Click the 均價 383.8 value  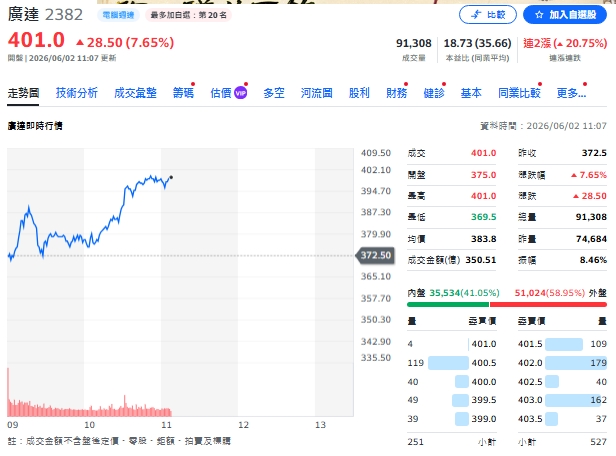(484, 239)
